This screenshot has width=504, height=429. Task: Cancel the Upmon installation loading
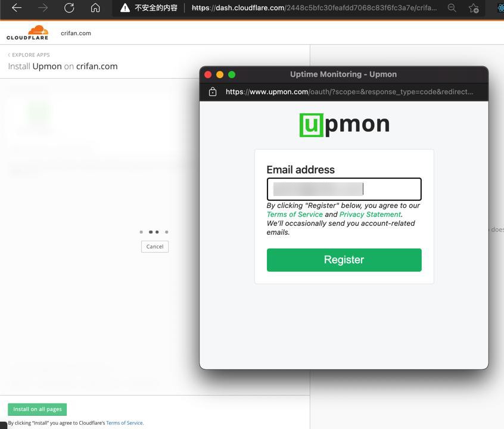(x=155, y=247)
